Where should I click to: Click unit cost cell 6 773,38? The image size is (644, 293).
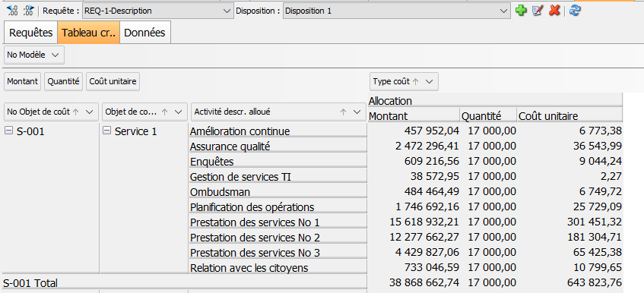[570, 131]
